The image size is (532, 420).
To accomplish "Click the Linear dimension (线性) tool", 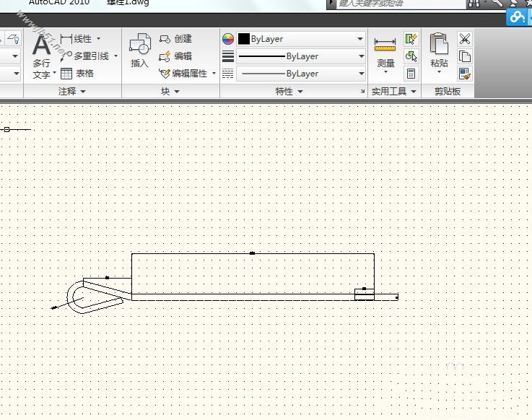I will pos(76,39).
